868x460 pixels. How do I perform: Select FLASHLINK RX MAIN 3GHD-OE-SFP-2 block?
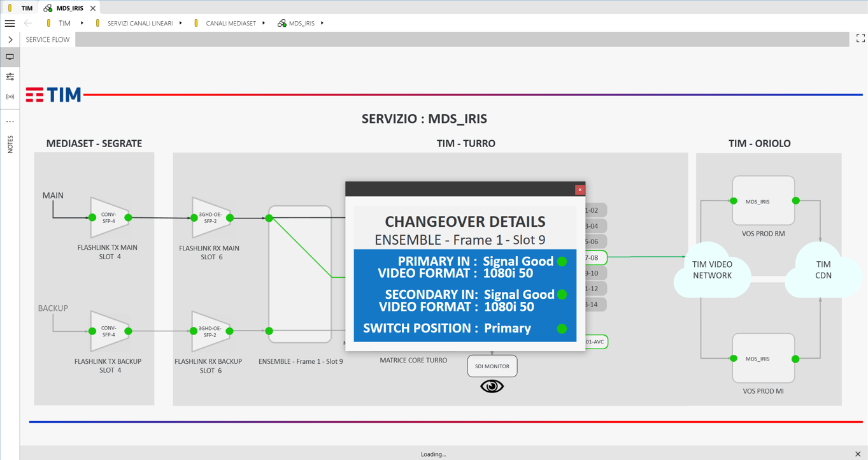pos(211,218)
